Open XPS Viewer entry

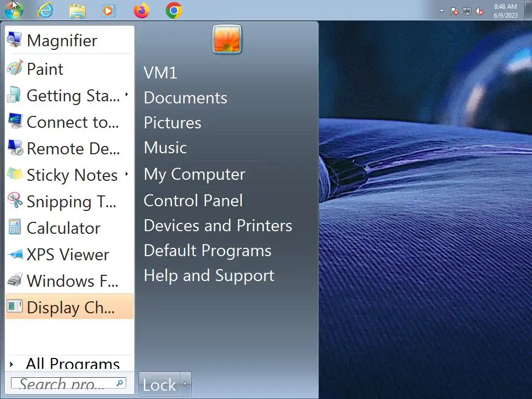coord(70,254)
